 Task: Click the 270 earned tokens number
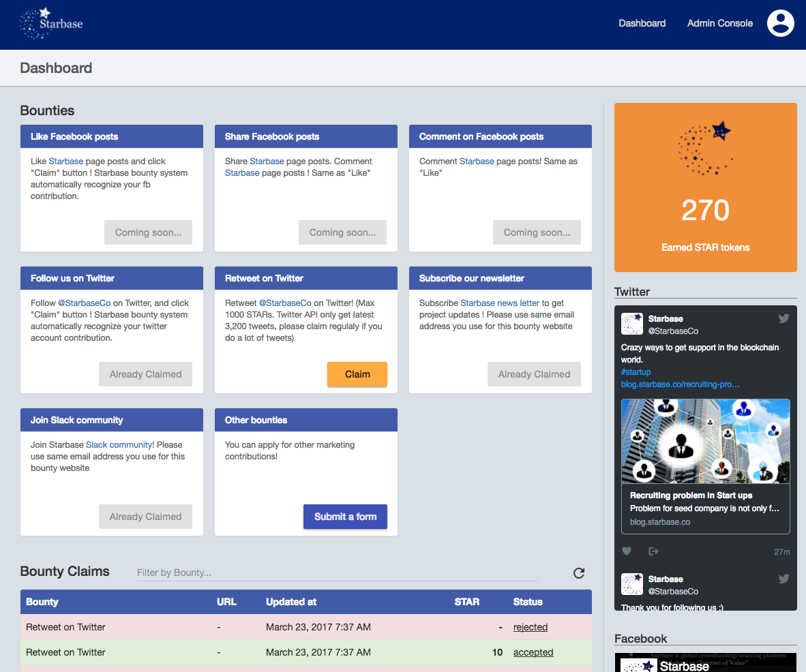click(x=705, y=210)
